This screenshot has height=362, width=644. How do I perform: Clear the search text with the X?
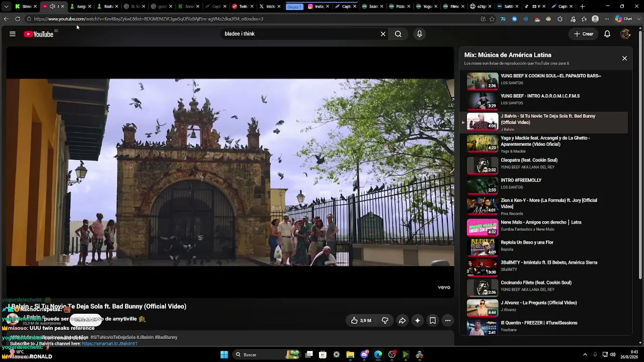pos(383,34)
